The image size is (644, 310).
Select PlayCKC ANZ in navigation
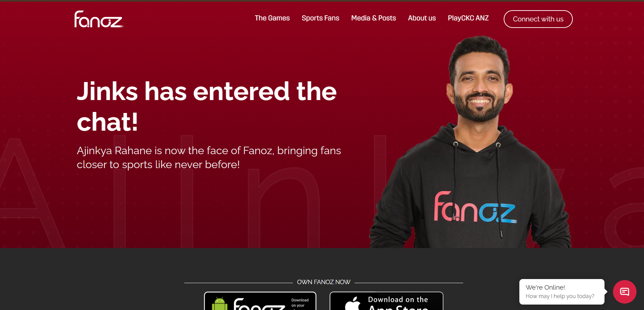point(468,18)
